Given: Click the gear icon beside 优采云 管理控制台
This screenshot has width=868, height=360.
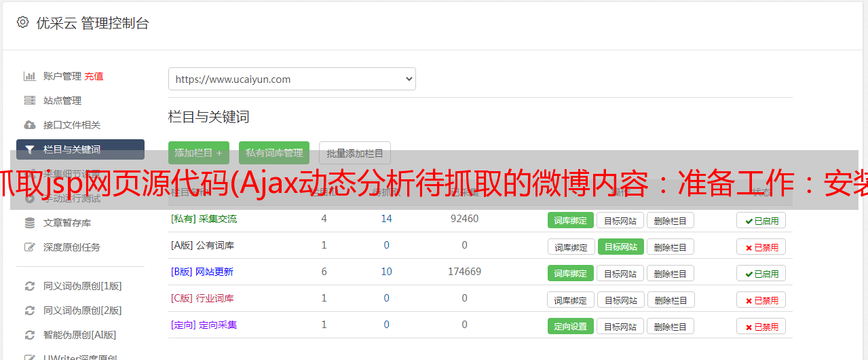Looking at the screenshot, I should [x=22, y=22].
